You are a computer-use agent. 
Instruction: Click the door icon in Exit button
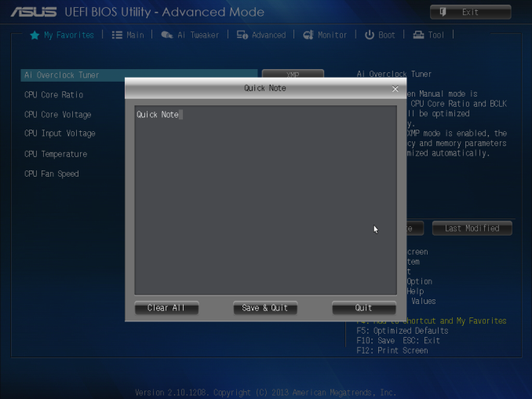coord(443,13)
